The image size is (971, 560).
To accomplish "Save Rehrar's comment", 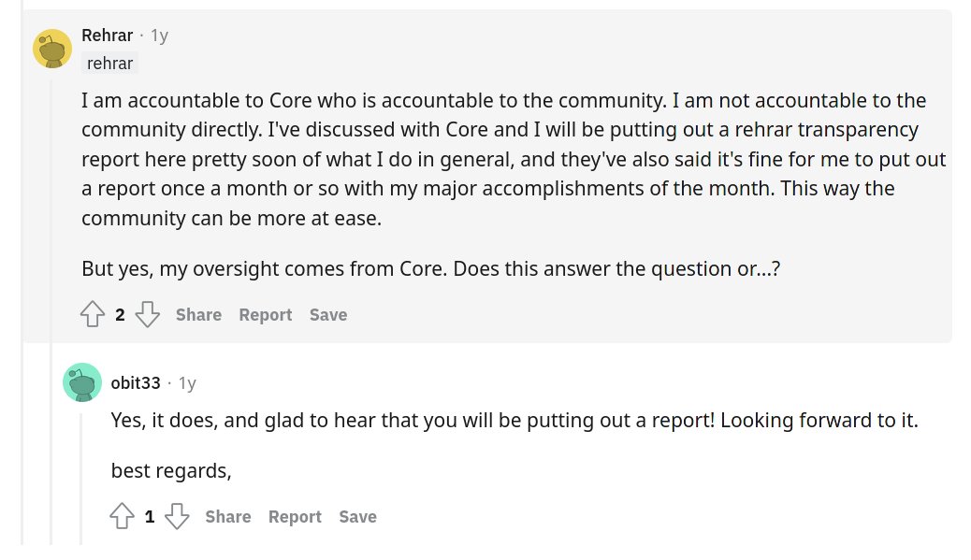I will (x=328, y=315).
